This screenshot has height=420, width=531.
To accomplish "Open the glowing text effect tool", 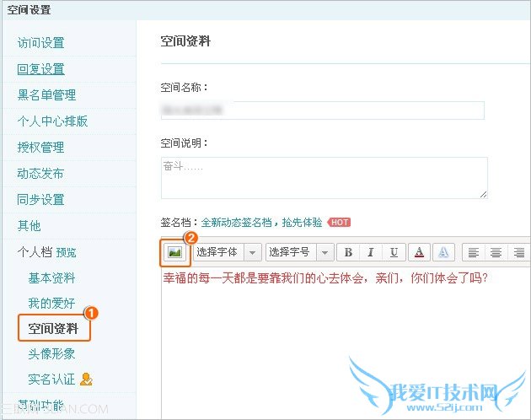I will click(x=443, y=252).
